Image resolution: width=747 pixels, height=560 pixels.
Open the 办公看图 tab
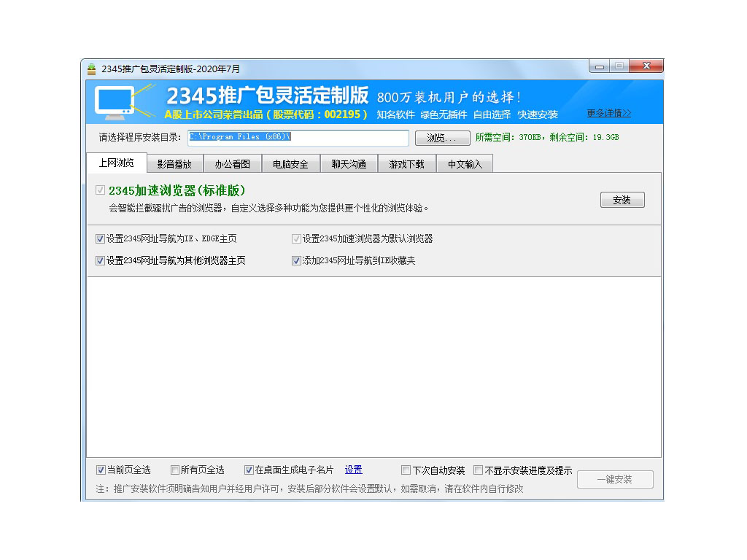tap(233, 164)
